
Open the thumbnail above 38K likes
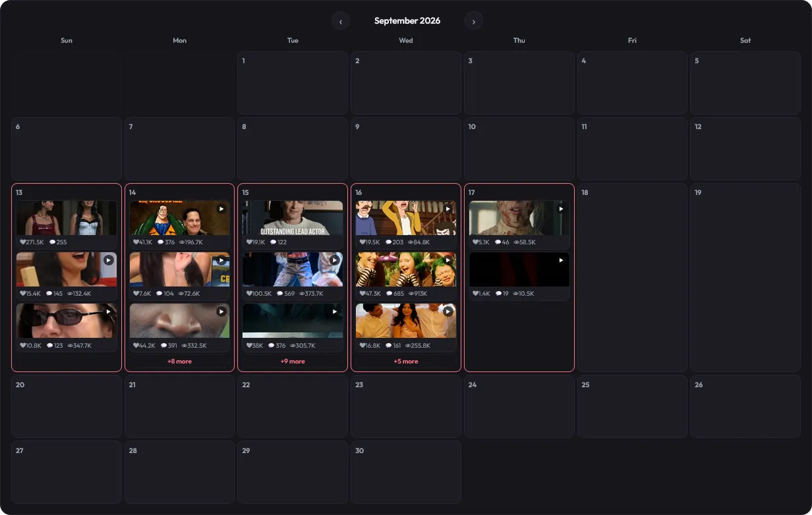coord(293,321)
